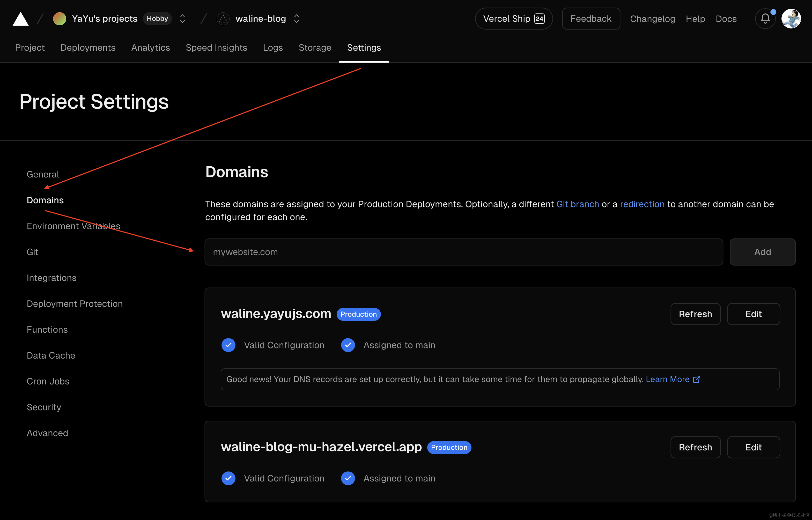Click the external link icon after Learn More
Viewport: 812px width, 520px height.
(696, 379)
